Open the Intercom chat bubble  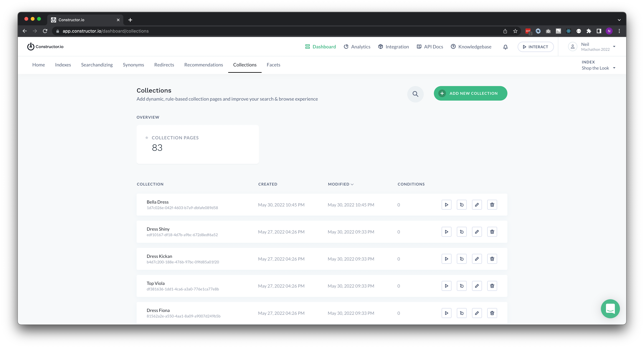click(x=610, y=309)
